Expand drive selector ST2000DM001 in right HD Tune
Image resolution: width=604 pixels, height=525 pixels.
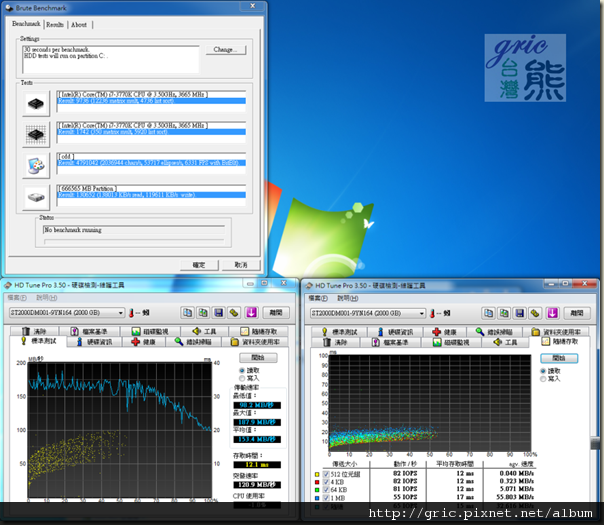368,314
